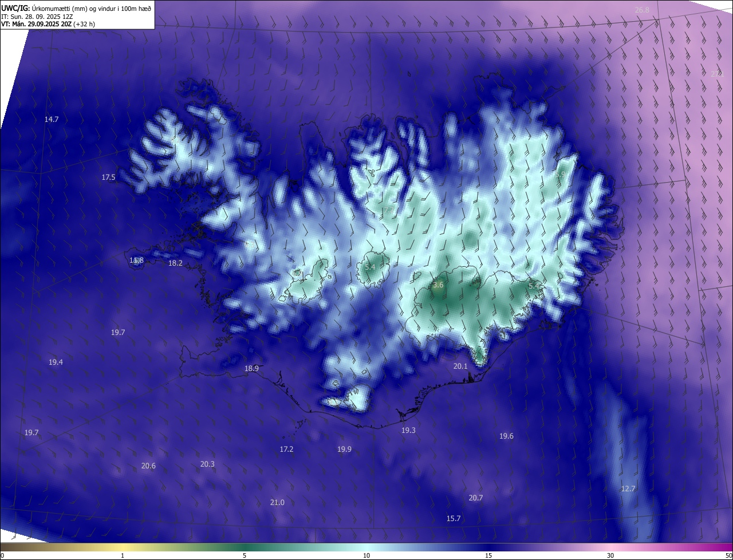Click the 20.6 value label
Viewport: 733px width, 560px height.
point(148,466)
